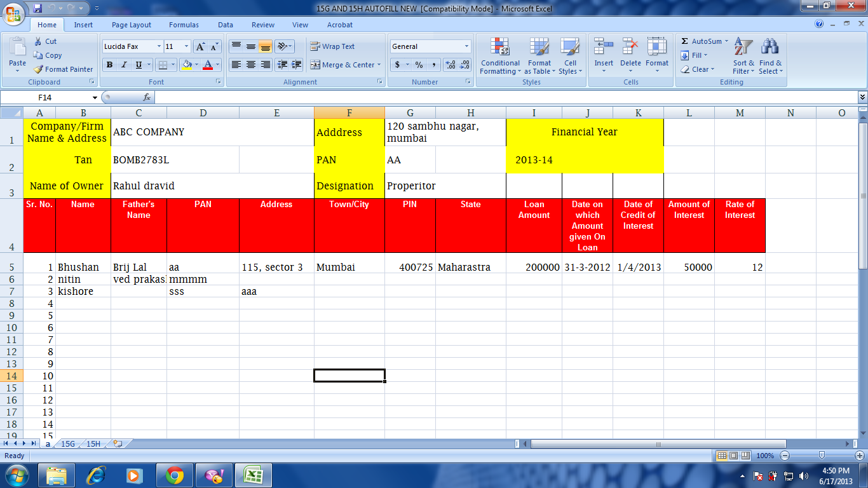Open Find & Select binoculars
868x488 pixels.
(770, 56)
